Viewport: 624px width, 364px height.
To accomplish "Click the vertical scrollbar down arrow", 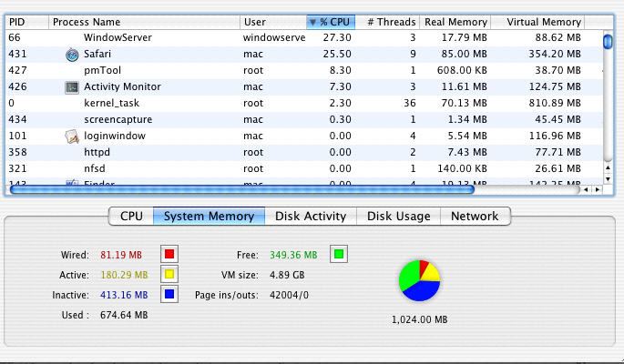I will point(608,179).
